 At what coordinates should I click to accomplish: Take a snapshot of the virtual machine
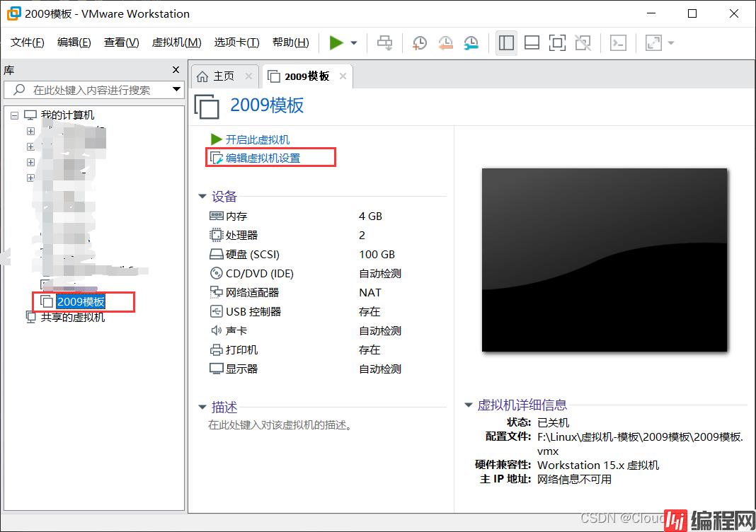click(420, 43)
